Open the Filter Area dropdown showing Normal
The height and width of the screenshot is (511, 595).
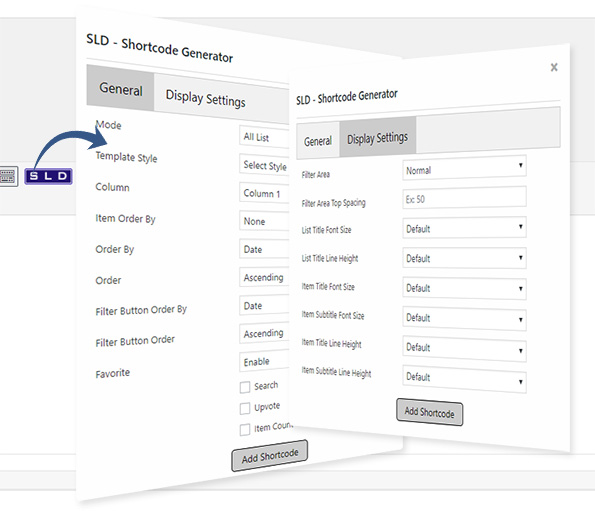click(x=464, y=167)
